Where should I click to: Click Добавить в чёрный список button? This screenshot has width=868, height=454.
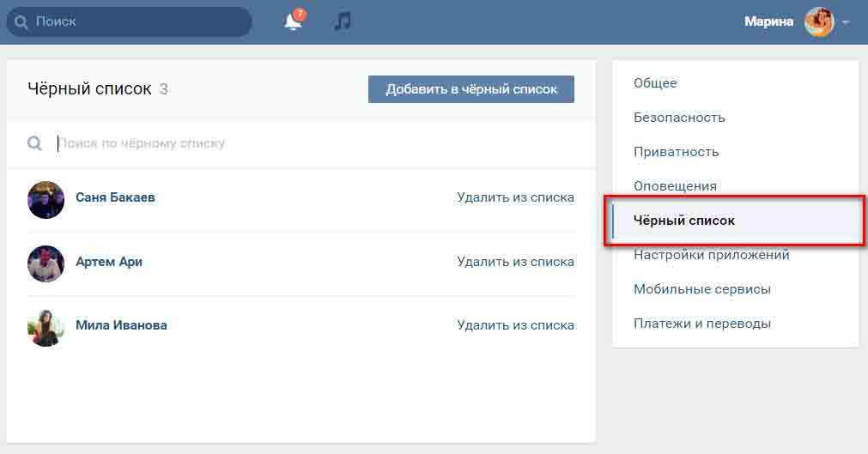[x=471, y=89]
